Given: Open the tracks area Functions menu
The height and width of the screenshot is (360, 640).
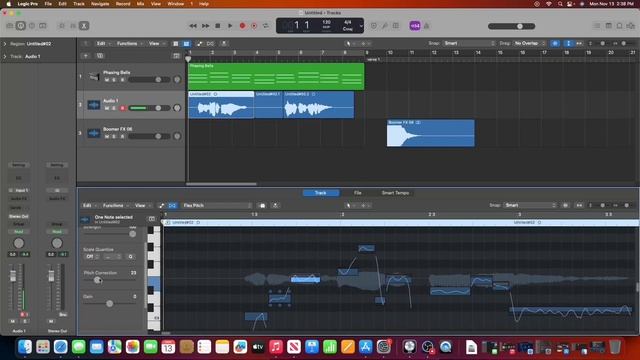Looking at the screenshot, I should point(129,43).
